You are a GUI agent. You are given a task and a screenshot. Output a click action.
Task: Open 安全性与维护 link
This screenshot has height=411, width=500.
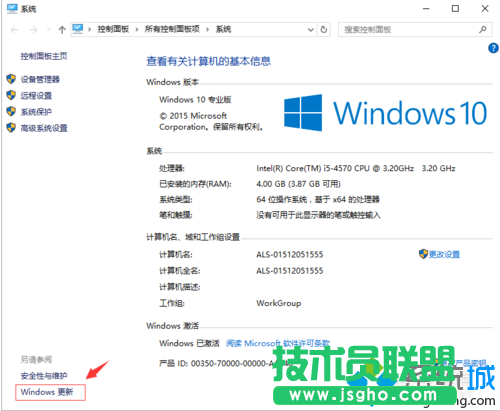44,376
